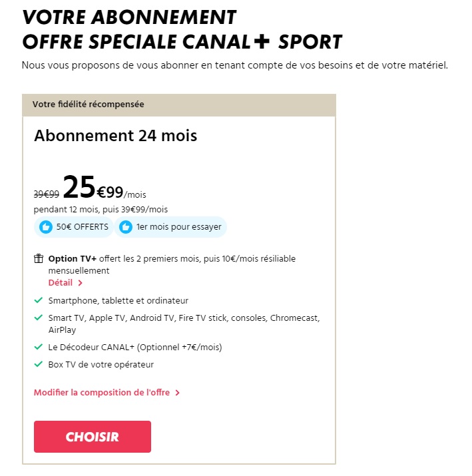Click the gift icon next to Option TV+
472x476 pixels.
click(39, 258)
